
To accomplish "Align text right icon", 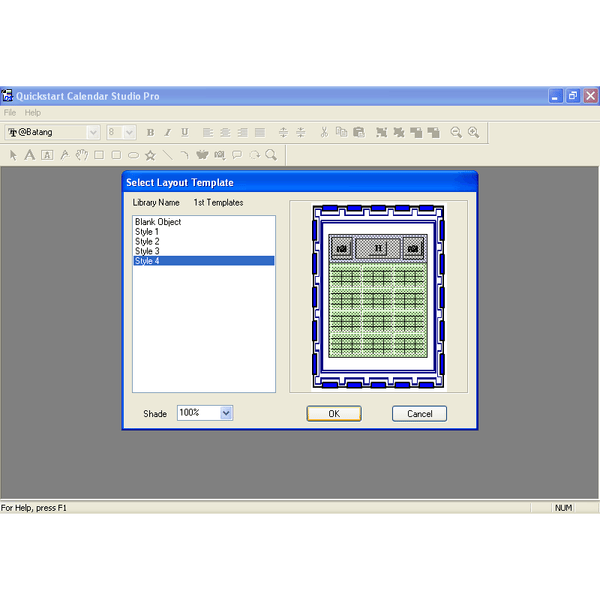I will (242, 132).
